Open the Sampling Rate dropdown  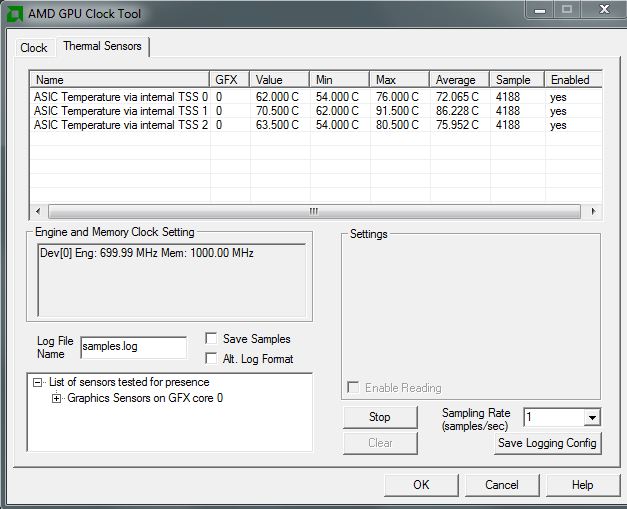tap(592, 418)
